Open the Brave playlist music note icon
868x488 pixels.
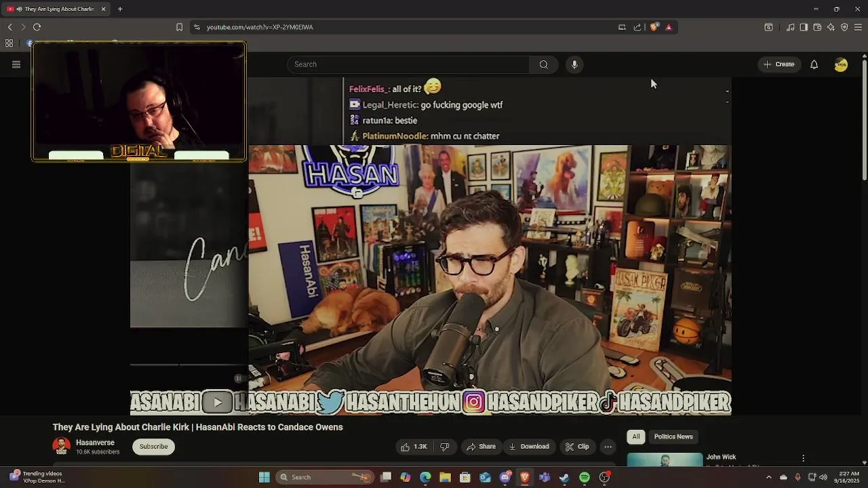(x=790, y=27)
